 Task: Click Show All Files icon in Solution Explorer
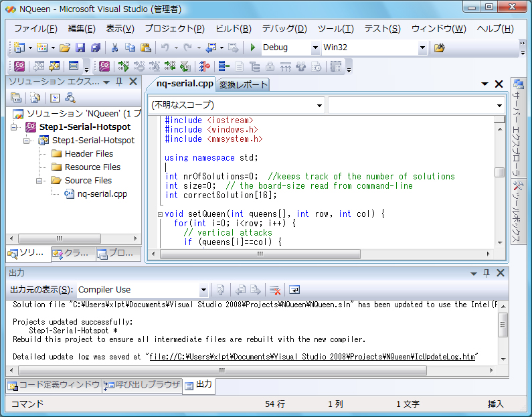[x=35, y=98]
